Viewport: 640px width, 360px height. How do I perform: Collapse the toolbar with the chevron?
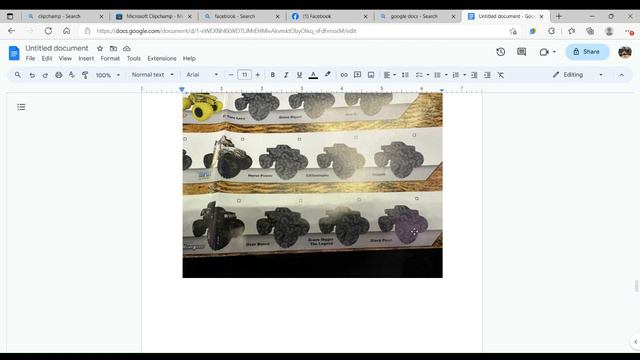tap(621, 75)
